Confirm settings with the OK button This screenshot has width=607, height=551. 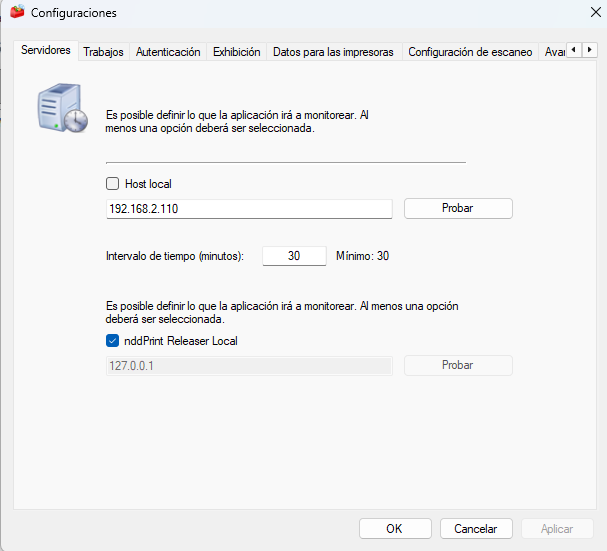pyautogui.click(x=395, y=529)
